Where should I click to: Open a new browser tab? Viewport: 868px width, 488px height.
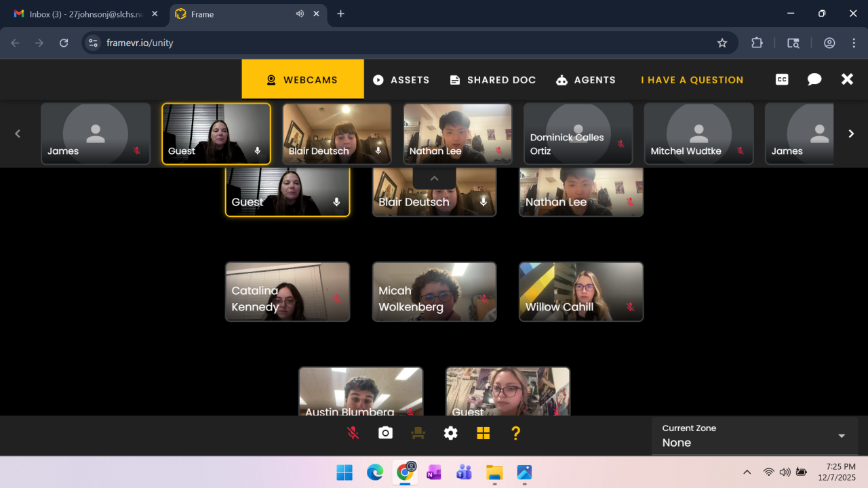[x=340, y=14]
